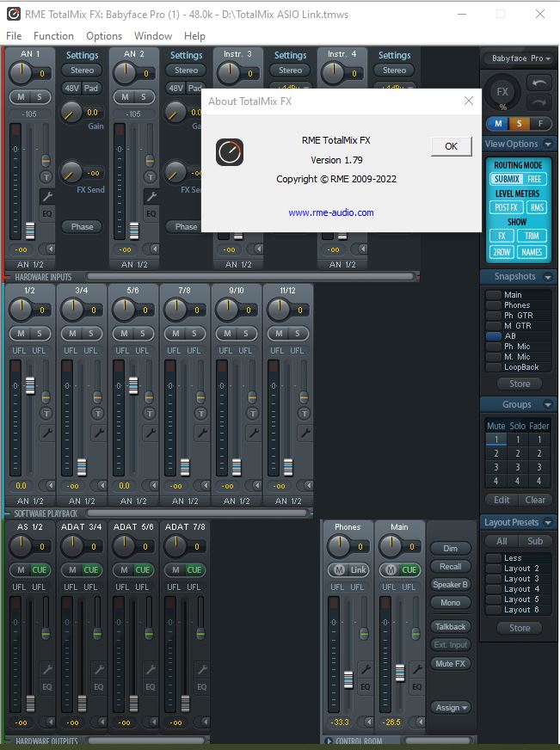
Task: Open the Function menu
Action: [x=53, y=36]
